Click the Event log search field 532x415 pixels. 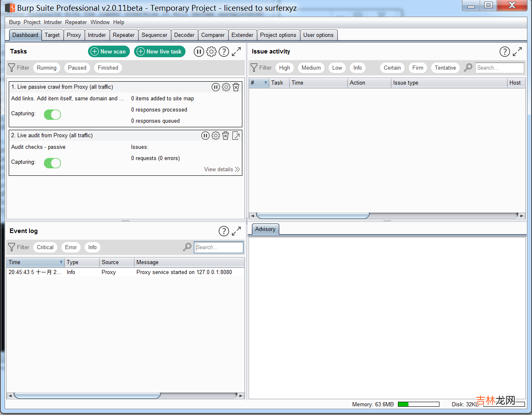click(219, 247)
